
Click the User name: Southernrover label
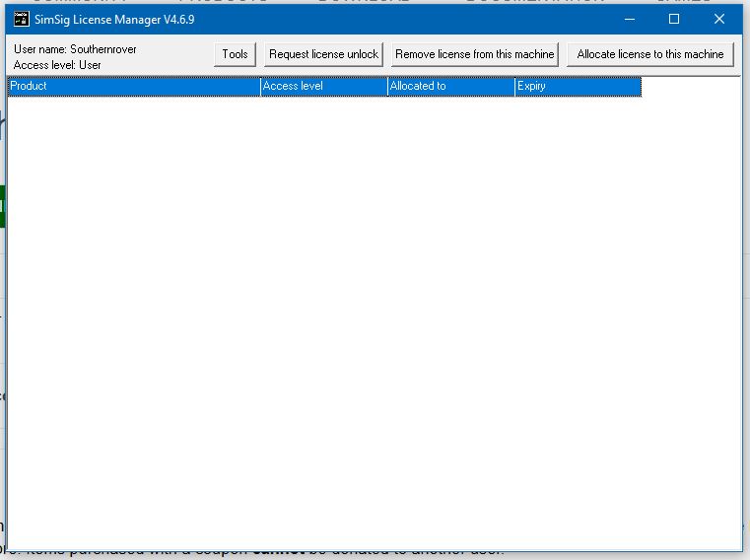point(75,49)
